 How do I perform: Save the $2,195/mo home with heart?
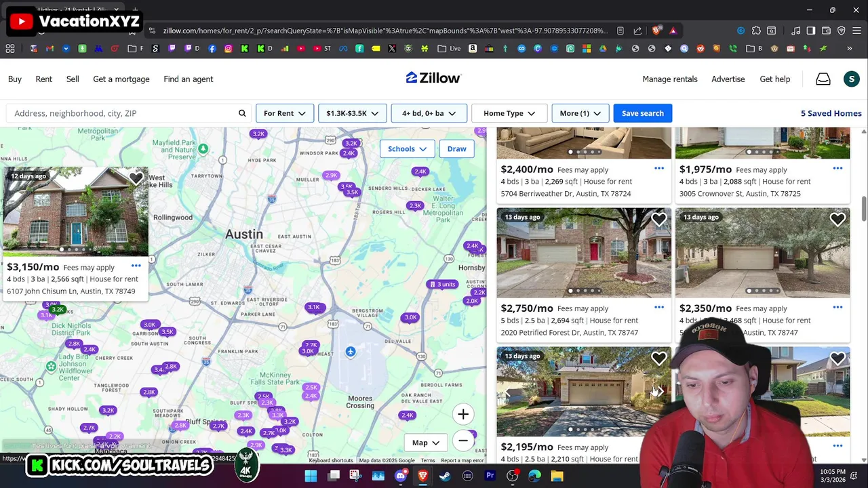pos(659,359)
